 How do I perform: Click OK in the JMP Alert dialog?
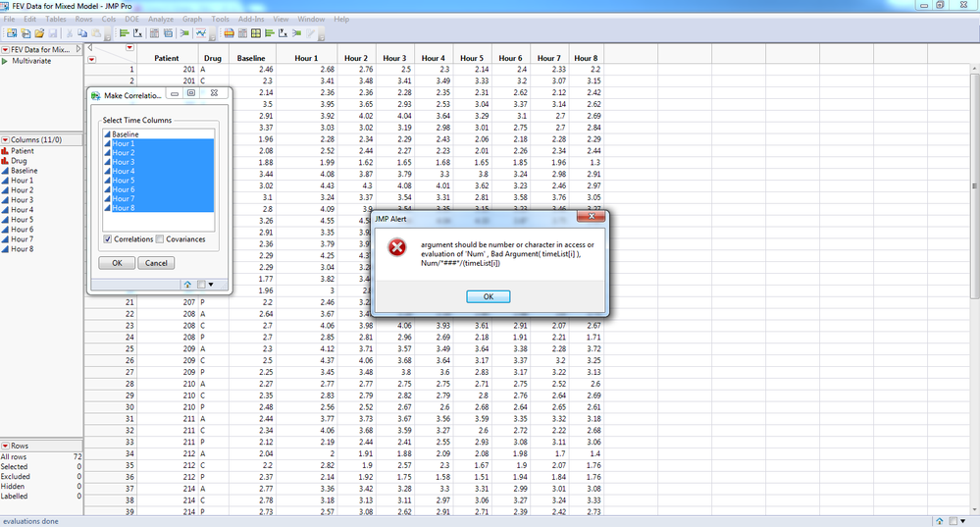tap(489, 297)
